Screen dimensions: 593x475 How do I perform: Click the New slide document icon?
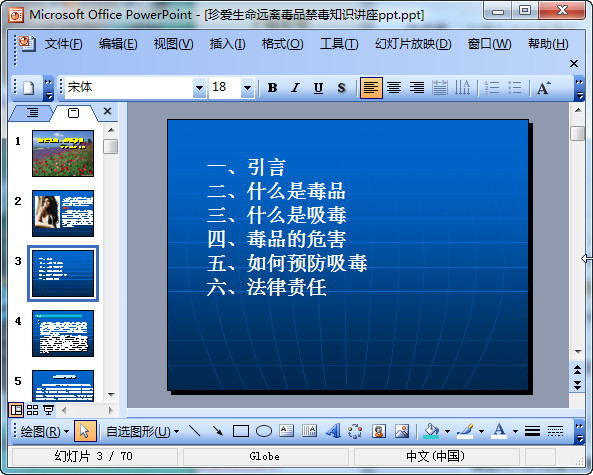coord(29,88)
